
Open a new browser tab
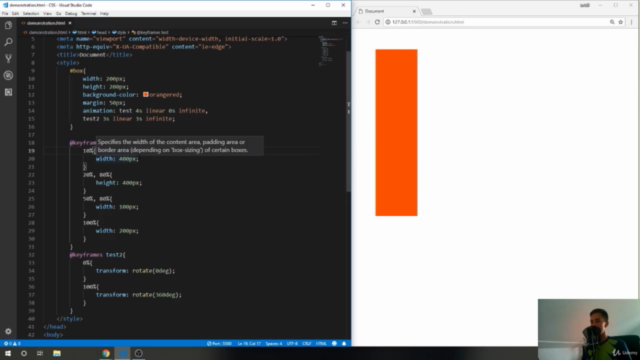pyautogui.click(x=427, y=11)
